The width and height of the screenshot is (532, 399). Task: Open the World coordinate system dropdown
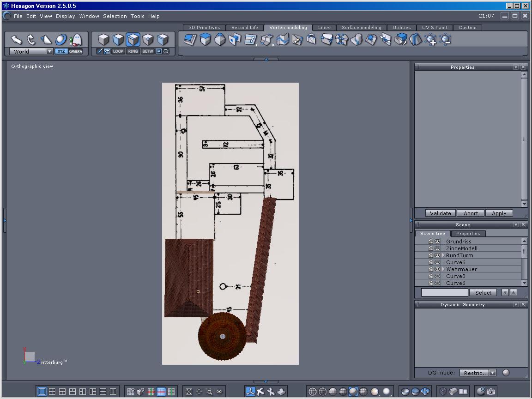(x=49, y=52)
